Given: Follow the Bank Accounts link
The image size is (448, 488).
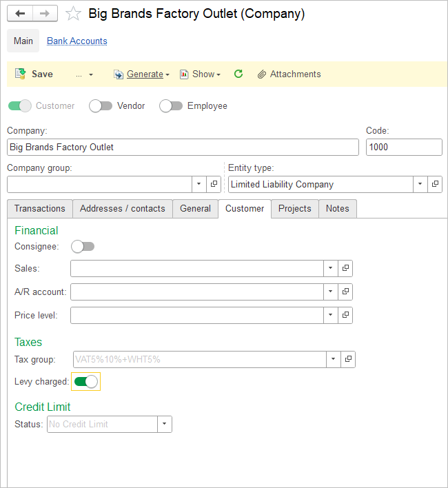Looking at the screenshot, I should coord(77,41).
